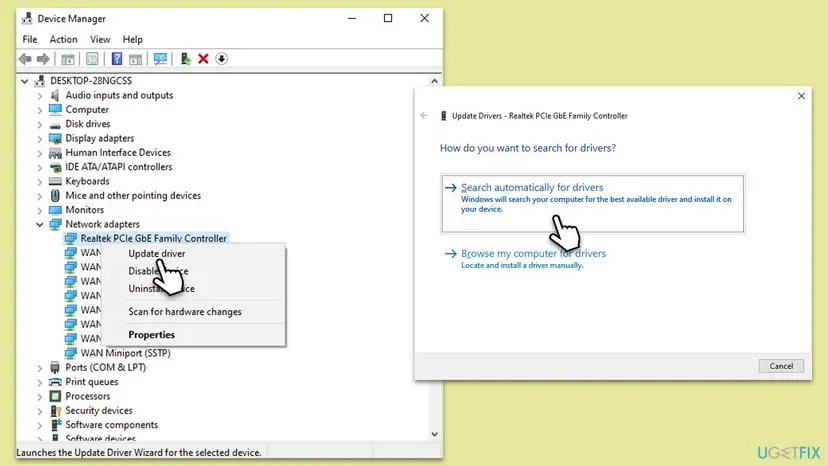Click the Forward arrow toolbar icon
Image resolution: width=828 pixels, height=466 pixels.
[43, 59]
